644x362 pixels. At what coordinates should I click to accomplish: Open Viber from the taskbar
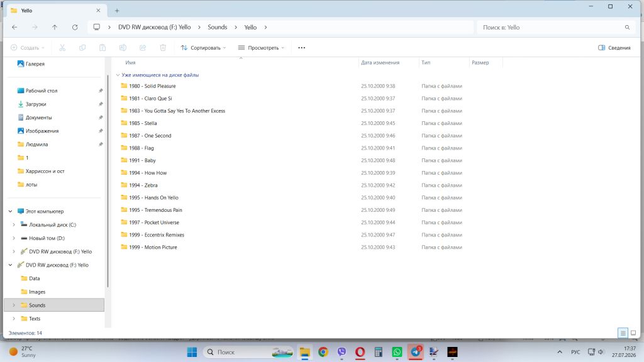(341, 352)
